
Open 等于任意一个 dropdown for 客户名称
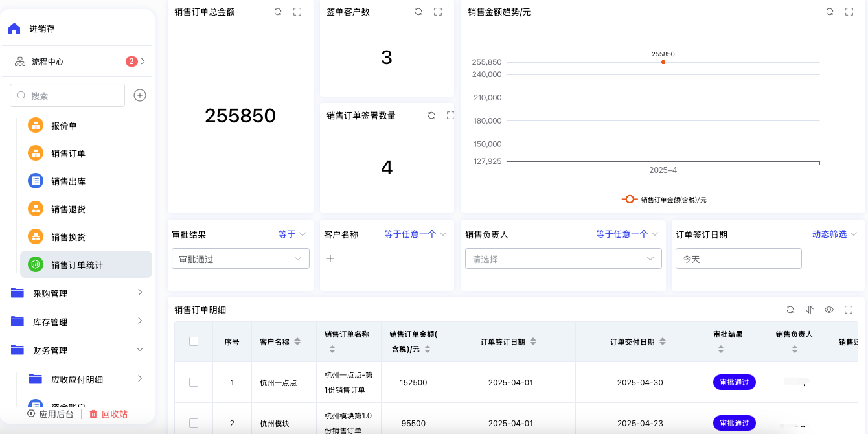pyautogui.click(x=416, y=234)
